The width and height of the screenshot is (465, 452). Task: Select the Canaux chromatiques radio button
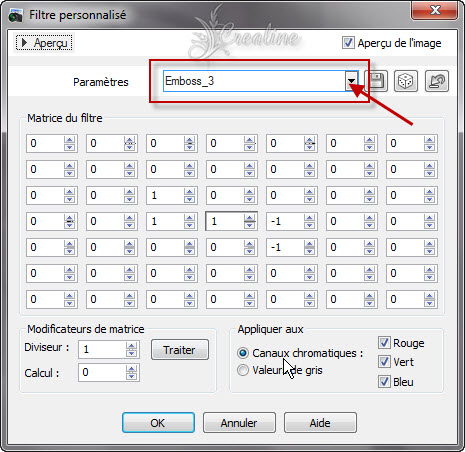[243, 353]
